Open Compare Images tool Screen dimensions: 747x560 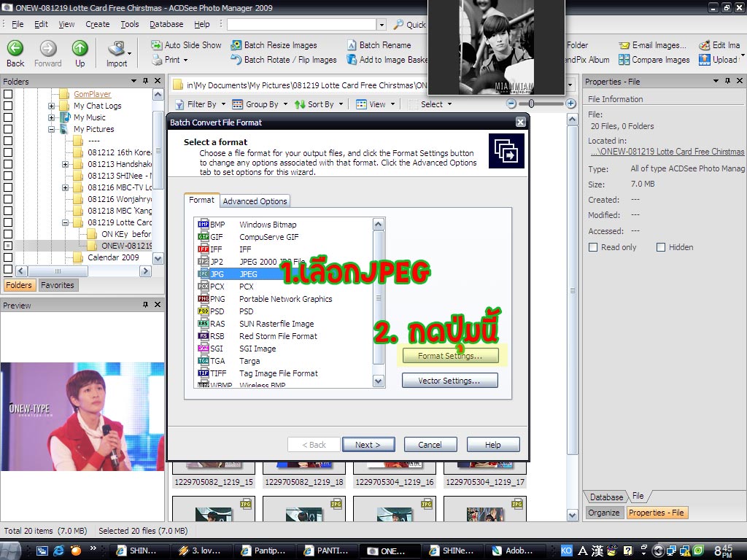coord(654,60)
